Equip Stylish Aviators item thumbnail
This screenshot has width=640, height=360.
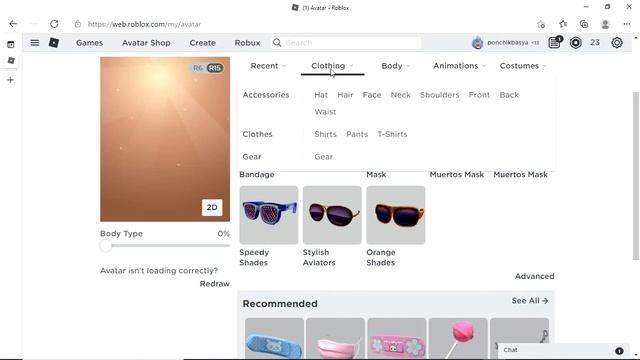[x=332, y=215]
